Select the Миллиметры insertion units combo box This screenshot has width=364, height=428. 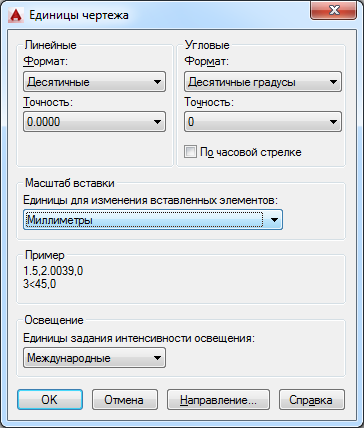[x=153, y=220]
